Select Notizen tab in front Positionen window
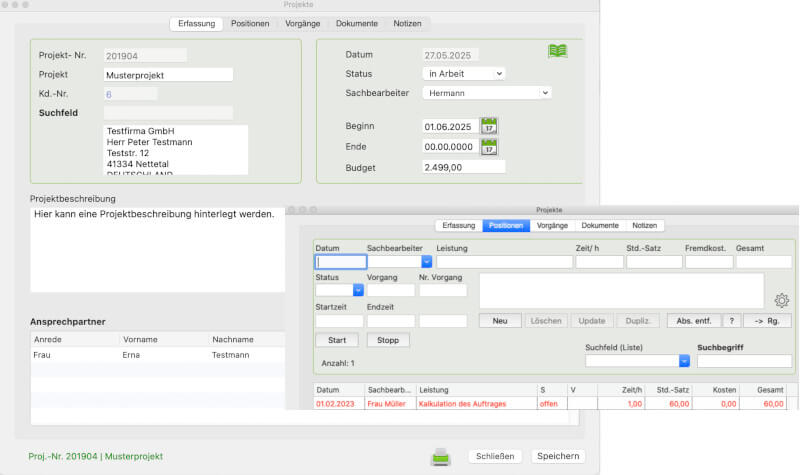The image size is (800, 475). pyautogui.click(x=645, y=226)
